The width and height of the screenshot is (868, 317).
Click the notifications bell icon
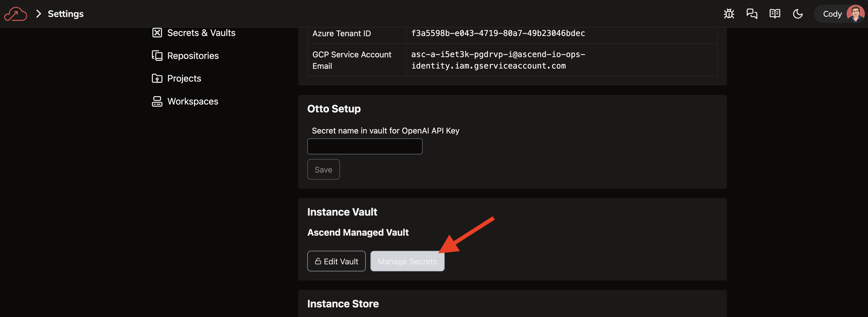click(752, 13)
